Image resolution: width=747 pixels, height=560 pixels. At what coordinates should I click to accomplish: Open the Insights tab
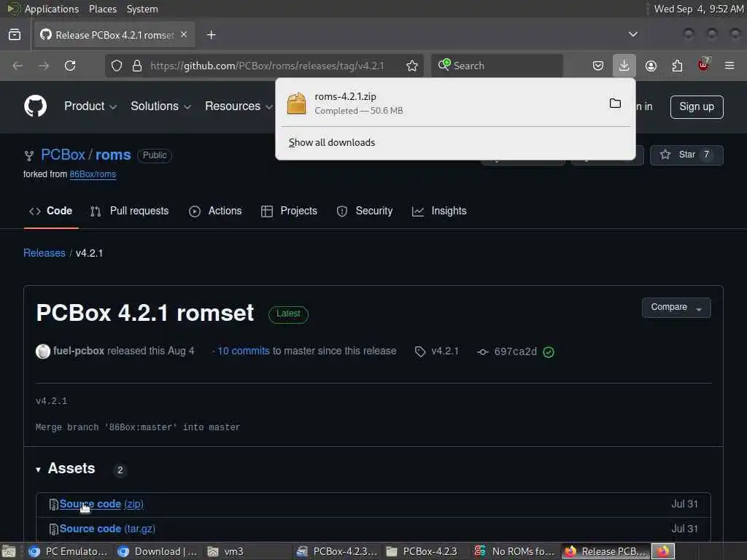pyautogui.click(x=439, y=211)
